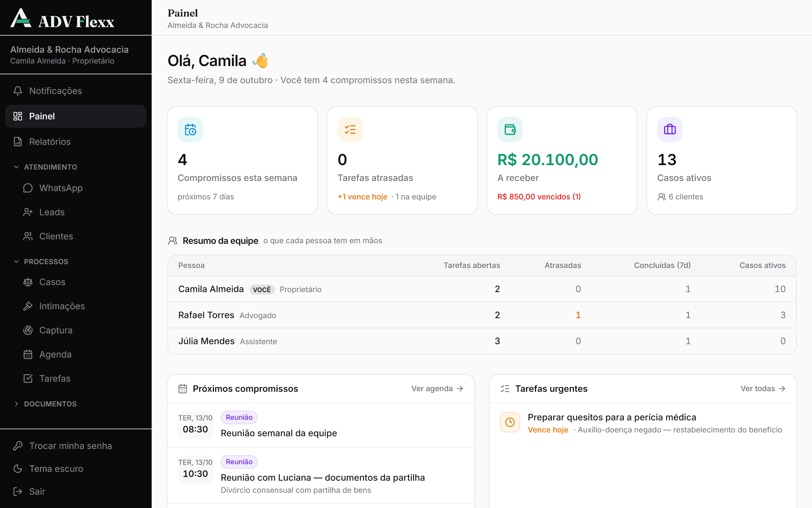Click the R$ 20.100,00 amount
The height and width of the screenshot is (508, 812).
(547, 160)
